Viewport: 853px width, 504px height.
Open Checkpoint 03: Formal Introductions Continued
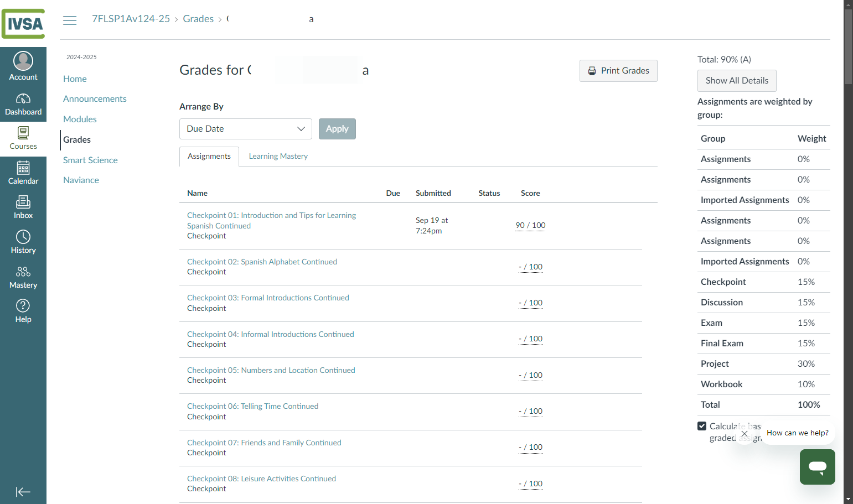pos(268,298)
